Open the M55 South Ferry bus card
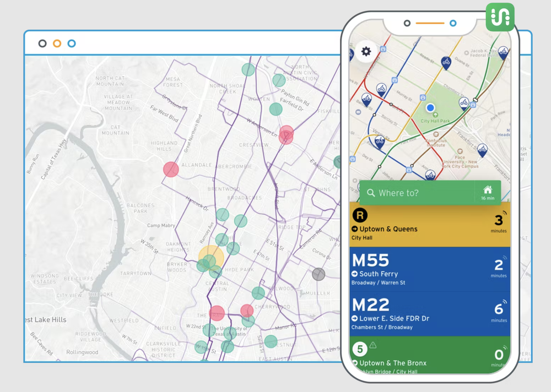This screenshot has height=392, width=551. coord(430,269)
